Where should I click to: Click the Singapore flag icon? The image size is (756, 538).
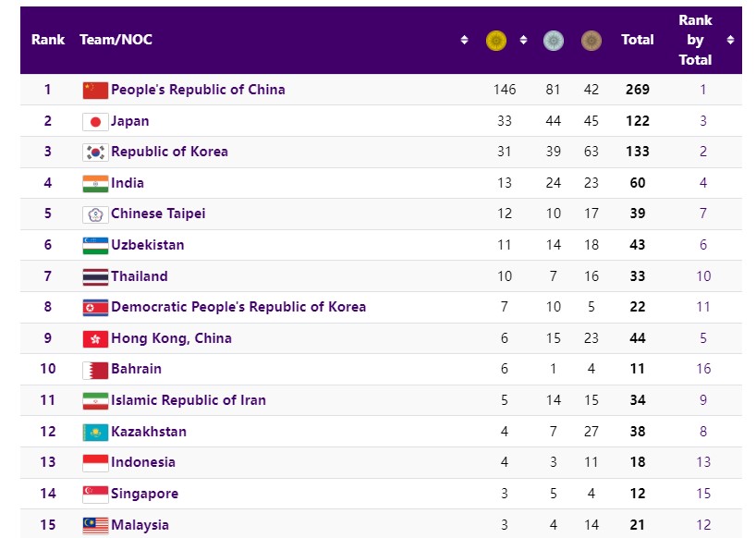[x=95, y=495]
